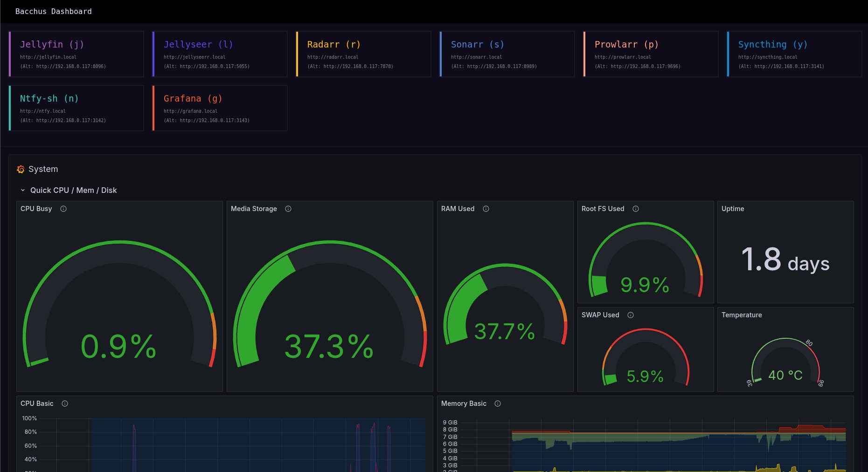This screenshot has width=868, height=472.
Task: Click the CPU Basic panel title
Action: (x=37, y=404)
